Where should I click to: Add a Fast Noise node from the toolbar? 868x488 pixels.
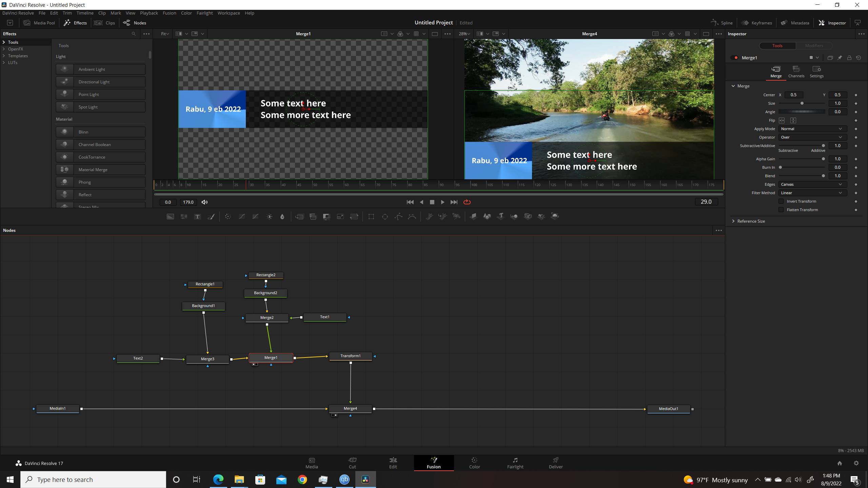[x=184, y=217]
